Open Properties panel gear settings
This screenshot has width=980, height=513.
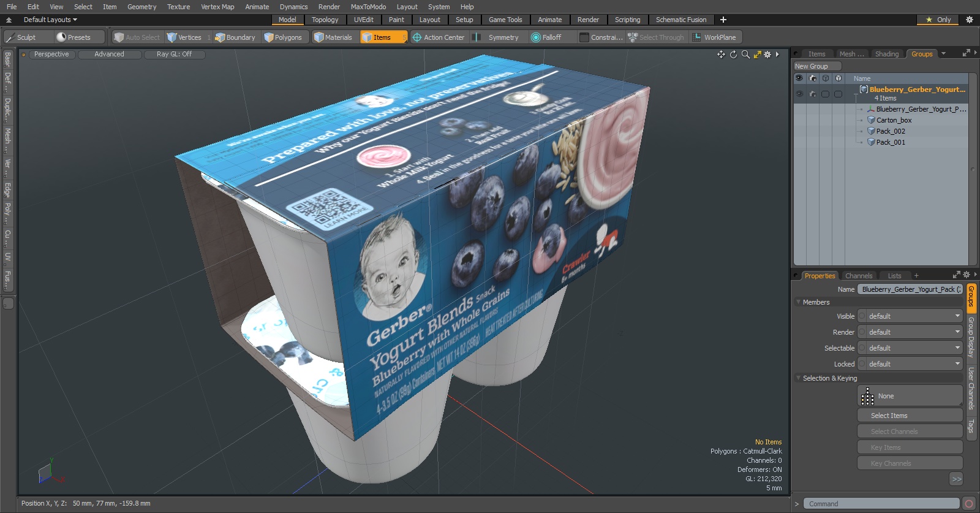[967, 275]
